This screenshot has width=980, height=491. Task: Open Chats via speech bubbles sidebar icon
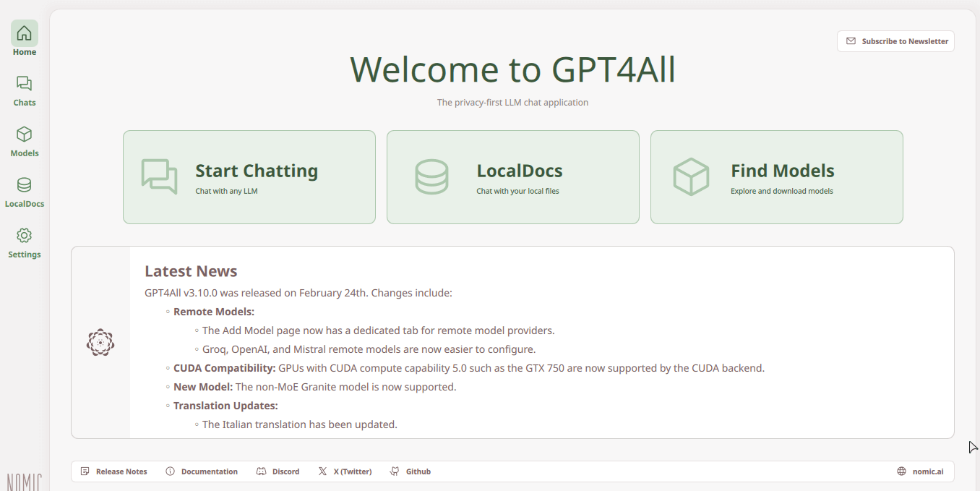(25, 84)
